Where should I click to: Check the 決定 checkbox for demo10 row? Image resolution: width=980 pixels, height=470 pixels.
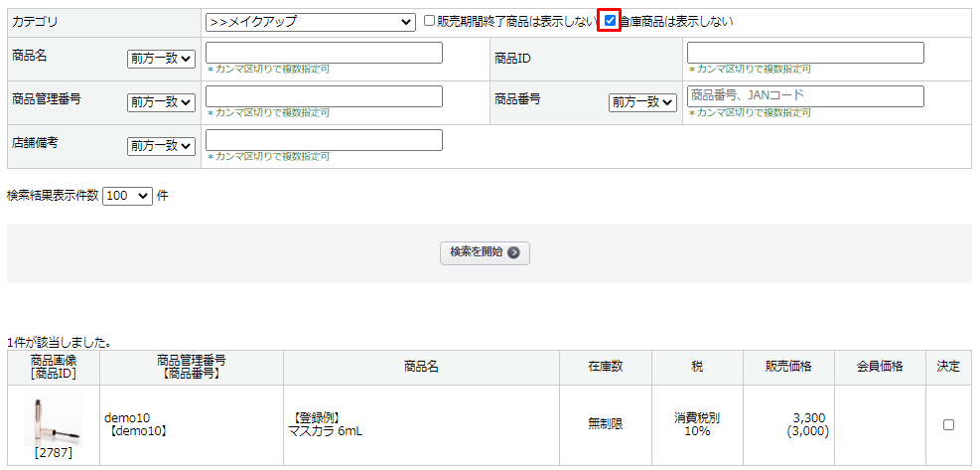tap(949, 424)
